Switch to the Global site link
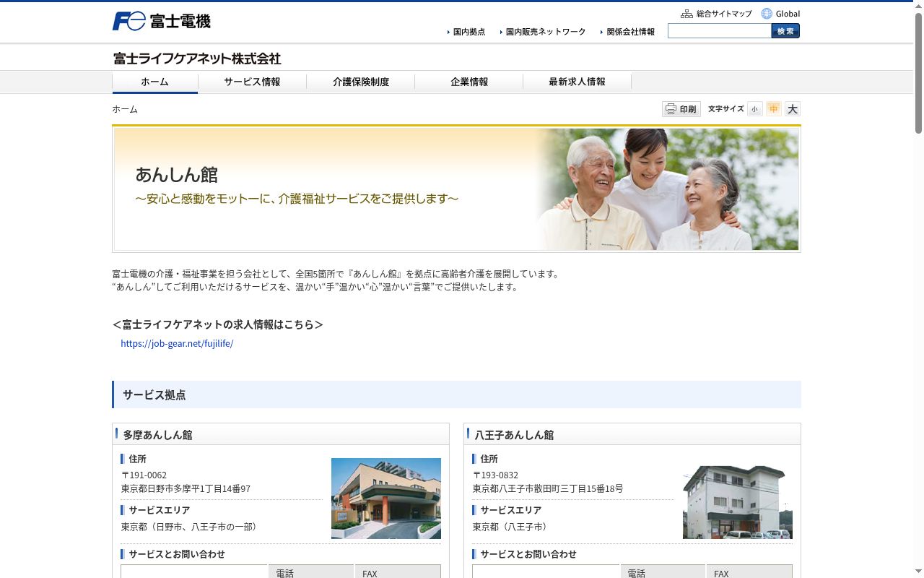Screen dimensions: 924x578 (x=788, y=14)
